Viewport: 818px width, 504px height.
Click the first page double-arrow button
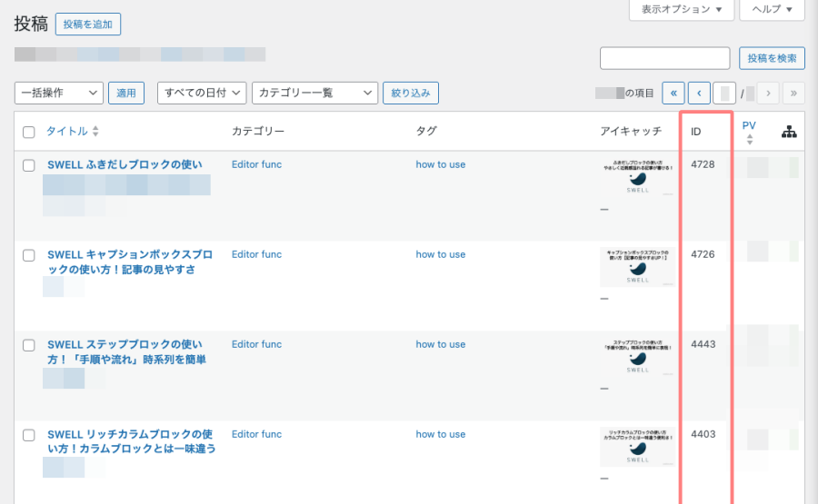673,93
